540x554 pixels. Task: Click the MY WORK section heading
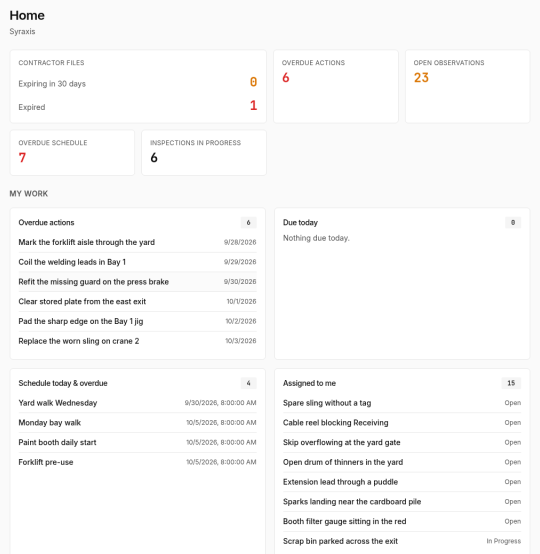(29, 194)
